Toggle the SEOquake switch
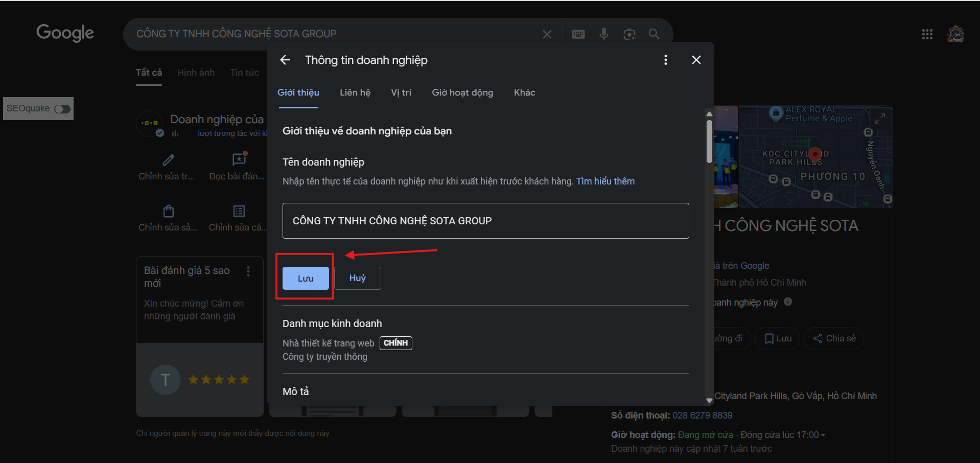Viewport: 980px width, 463px height. (62, 109)
